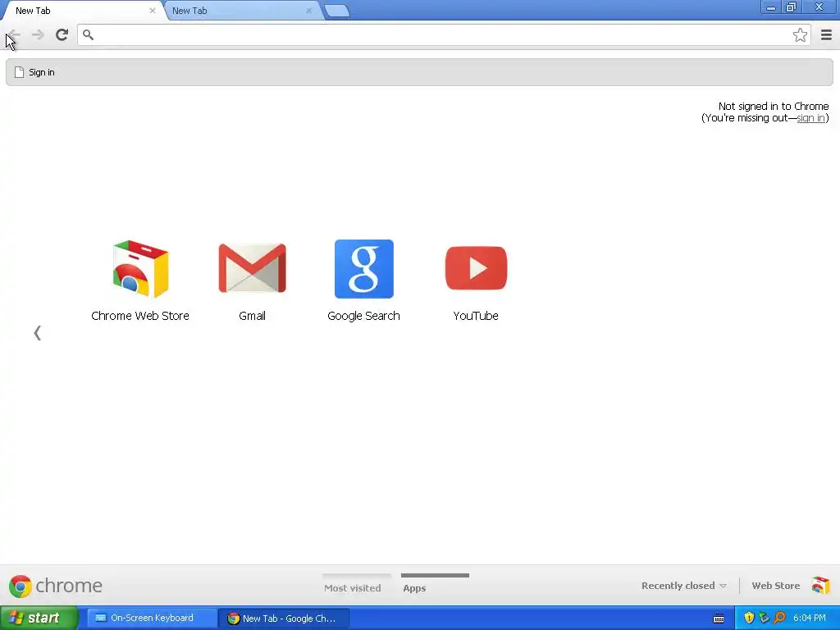Launch the Gmail app icon
The width and height of the screenshot is (840, 630).
coord(253,268)
